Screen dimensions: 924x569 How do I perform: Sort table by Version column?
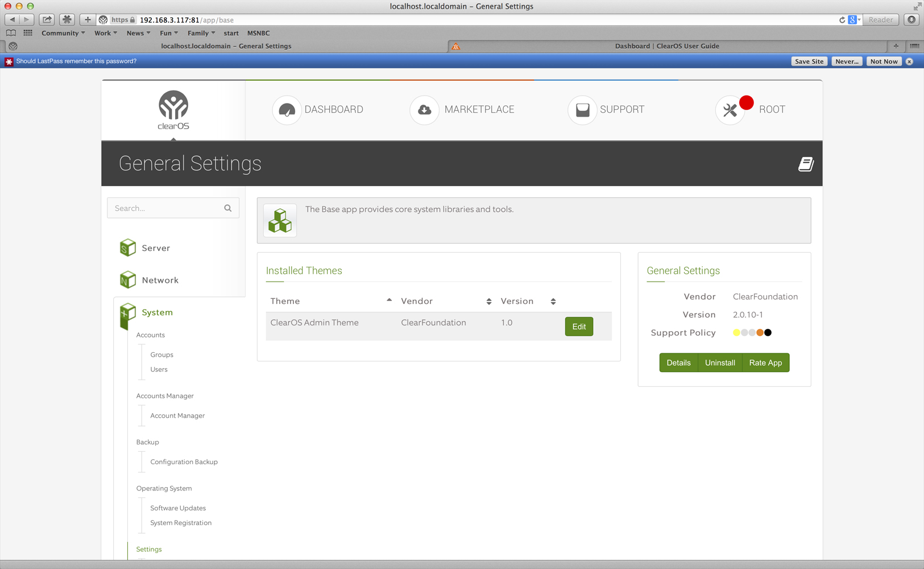click(528, 301)
